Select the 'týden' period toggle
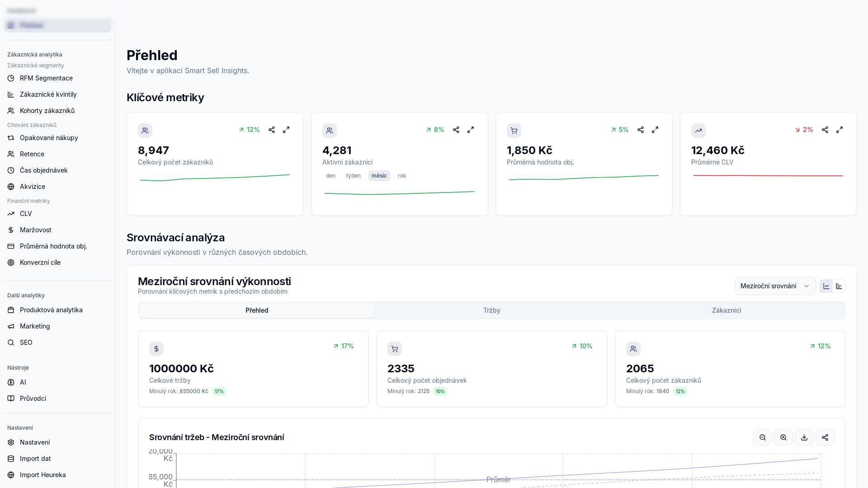Viewport: 868px width, 488px height. click(x=353, y=176)
